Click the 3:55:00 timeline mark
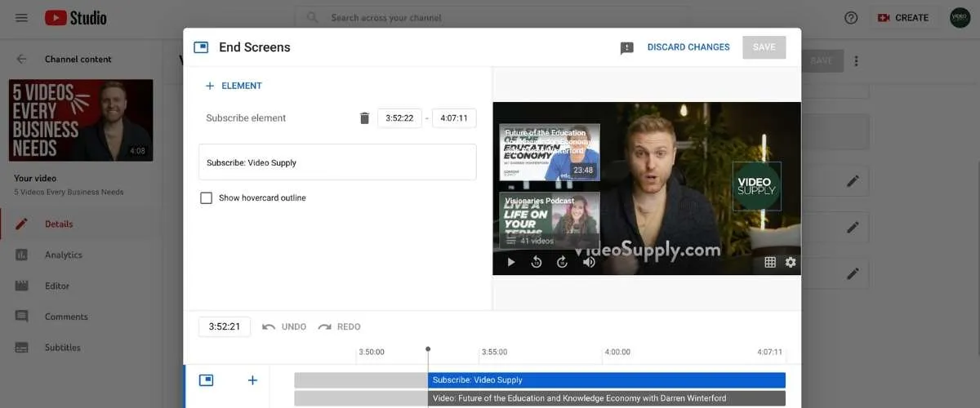Screen dimensions: 980x408 coord(494,353)
